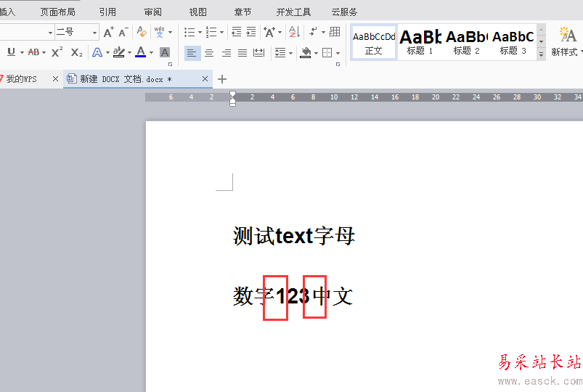Switch to 我的WPS tab

pyautogui.click(x=22, y=79)
